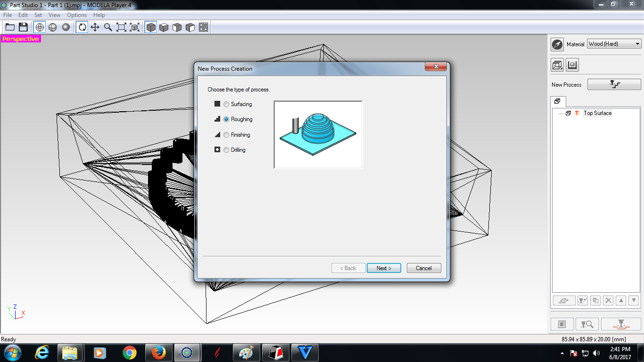Click the delete process X icon
This screenshot has width=644, height=362.
608,300
